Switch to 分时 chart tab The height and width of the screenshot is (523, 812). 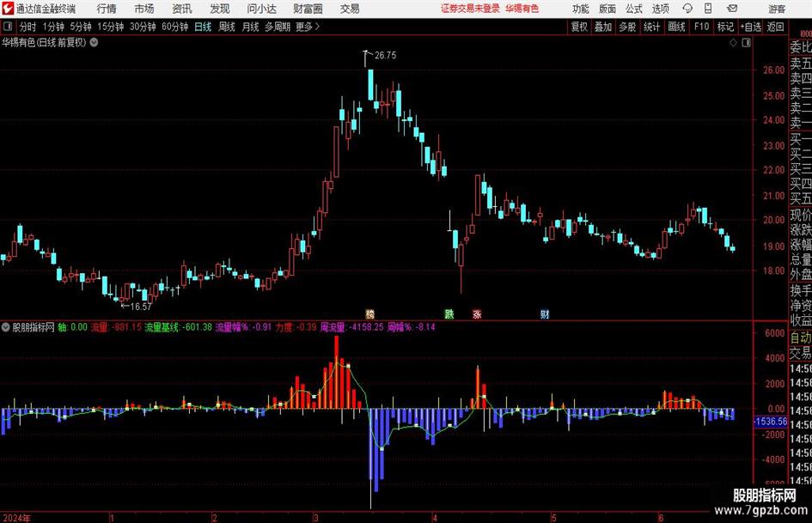point(28,27)
